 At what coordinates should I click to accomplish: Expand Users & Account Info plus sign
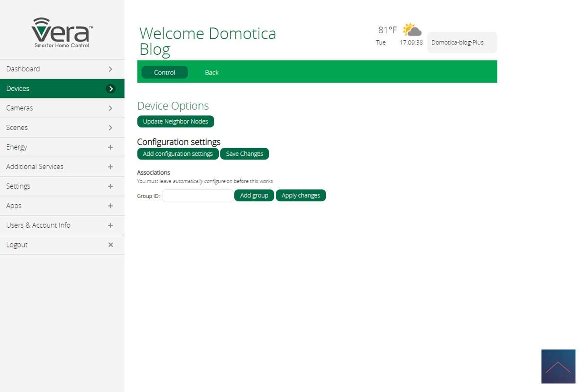(111, 225)
